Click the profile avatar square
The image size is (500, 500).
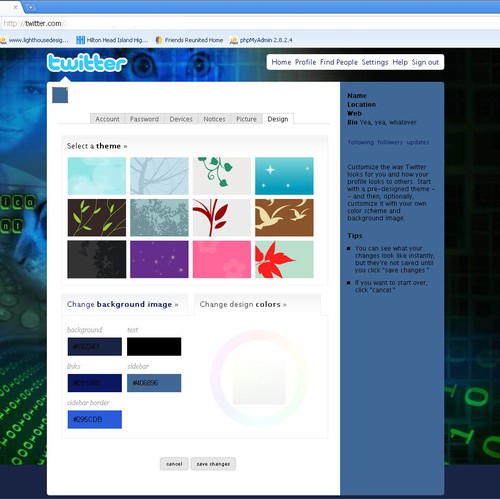pos(60,95)
